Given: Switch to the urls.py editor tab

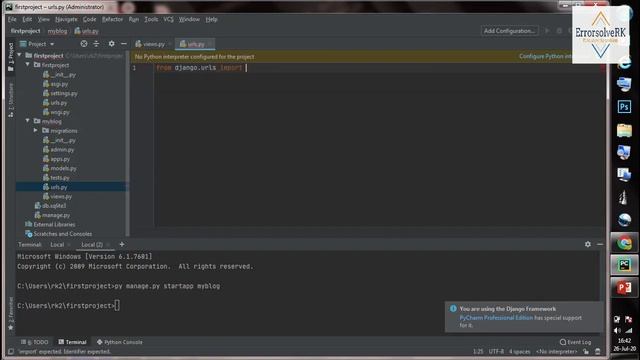Looking at the screenshot, I should click(196, 44).
